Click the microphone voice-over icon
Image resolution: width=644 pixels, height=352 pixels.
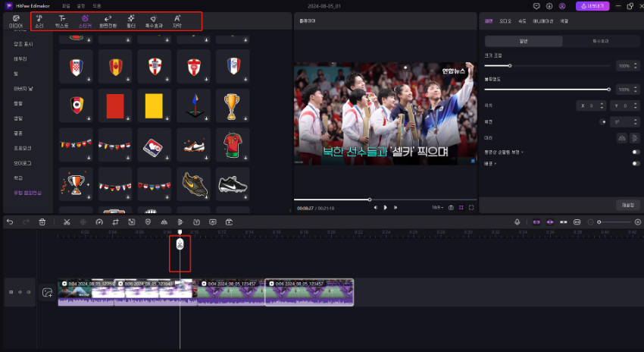[517, 222]
